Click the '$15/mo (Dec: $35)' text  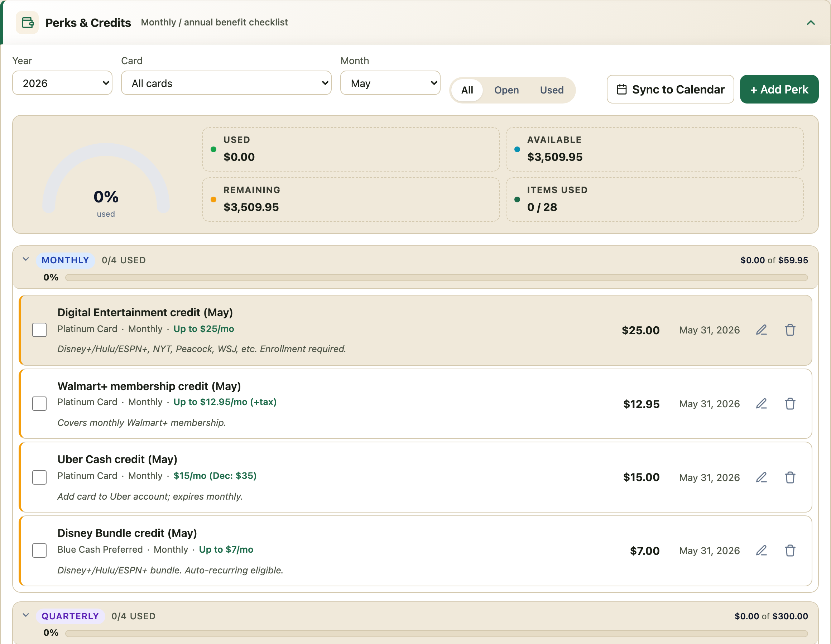pos(215,476)
